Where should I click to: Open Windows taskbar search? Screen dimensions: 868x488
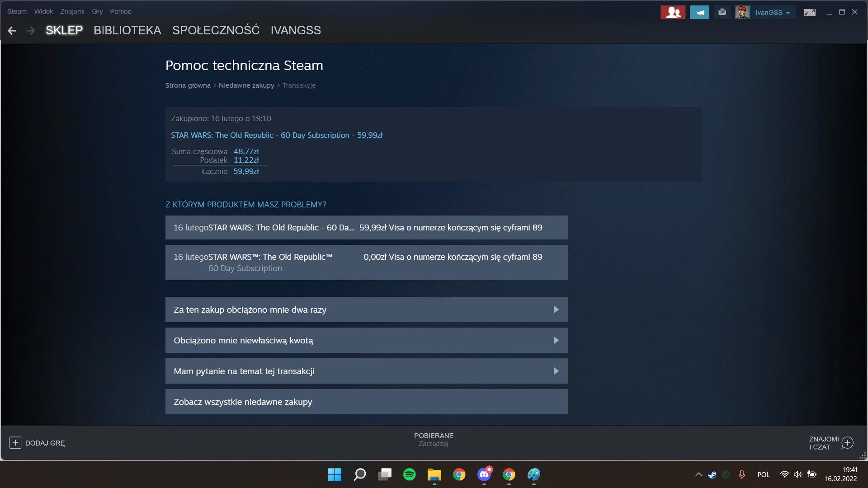[360, 474]
